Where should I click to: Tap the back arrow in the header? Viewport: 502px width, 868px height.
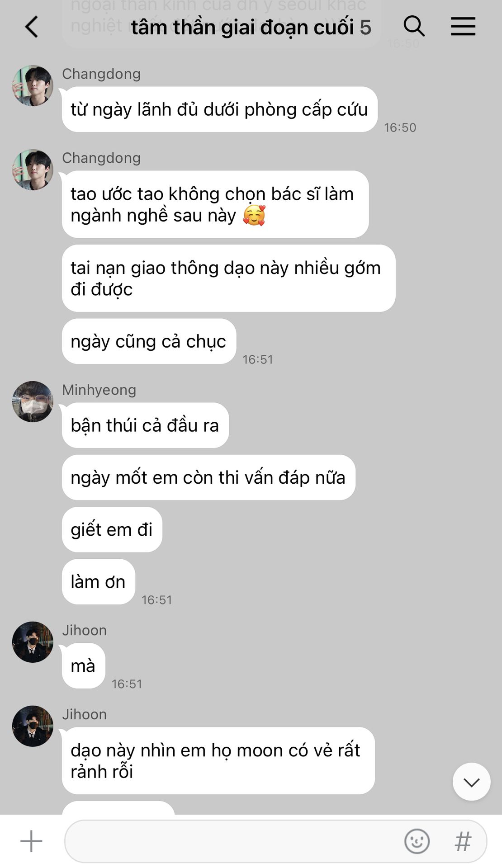coord(31,27)
